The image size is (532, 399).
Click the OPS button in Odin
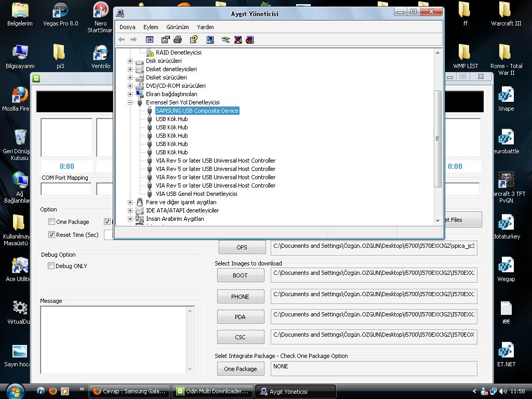(242, 247)
